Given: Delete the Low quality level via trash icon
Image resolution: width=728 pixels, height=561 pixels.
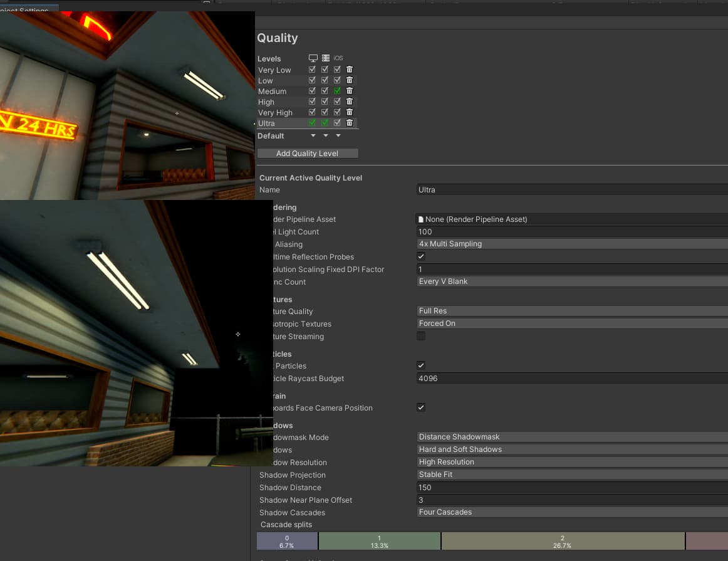Looking at the screenshot, I should (349, 80).
